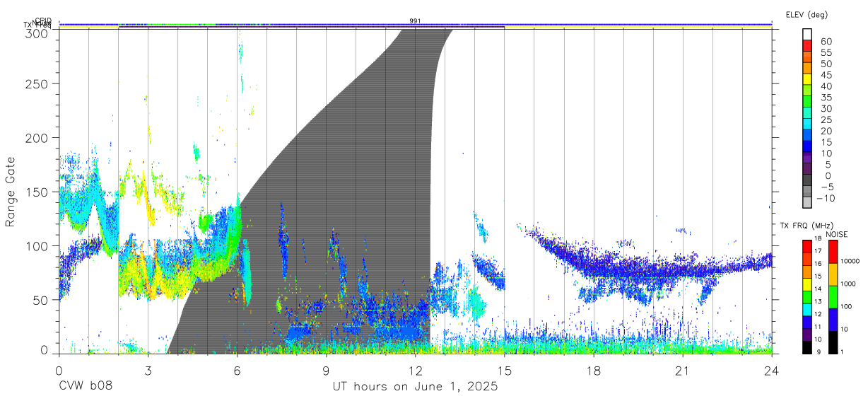Click the x-axis tick label '6'

click(237, 371)
